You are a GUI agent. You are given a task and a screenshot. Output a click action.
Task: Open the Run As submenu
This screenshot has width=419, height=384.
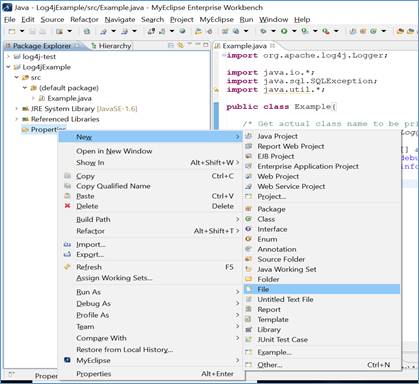tap(152, 292)
